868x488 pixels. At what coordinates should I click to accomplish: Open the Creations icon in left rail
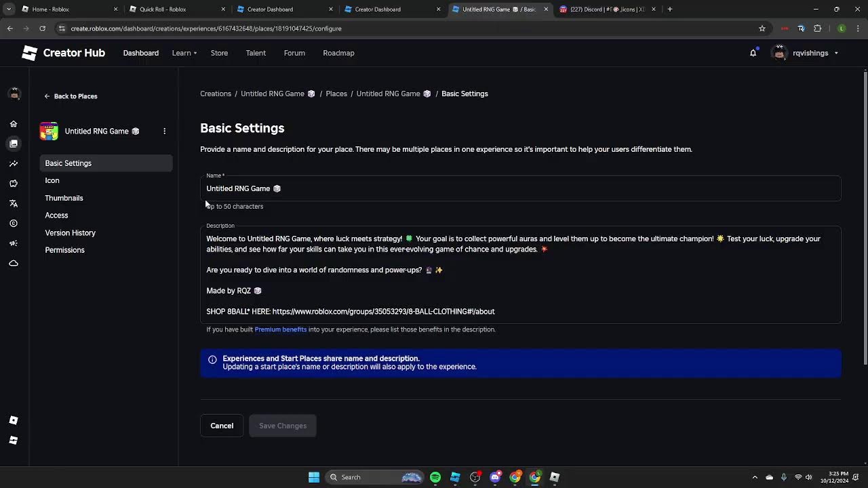(x=14, y=144)
